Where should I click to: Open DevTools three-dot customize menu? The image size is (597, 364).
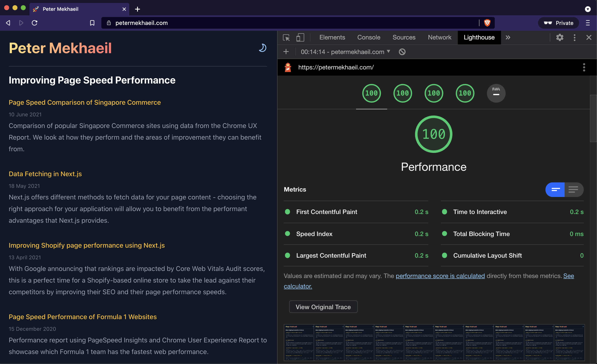click(574, 38)
